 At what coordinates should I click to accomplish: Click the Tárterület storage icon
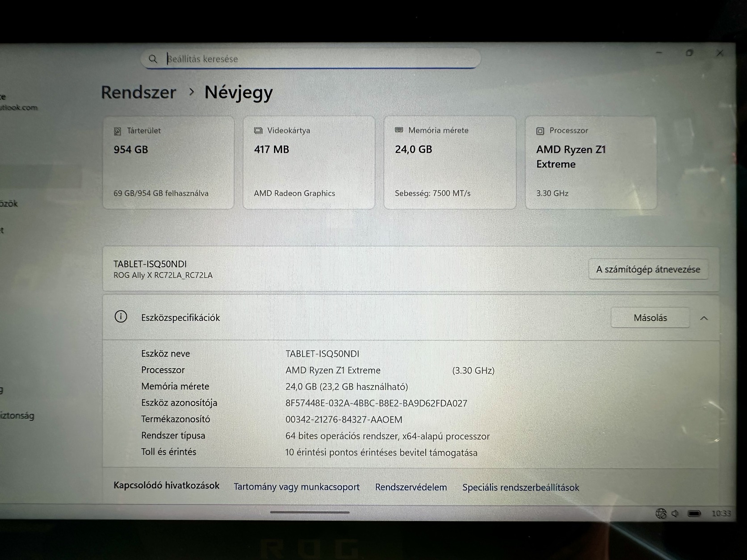[118, 131]
